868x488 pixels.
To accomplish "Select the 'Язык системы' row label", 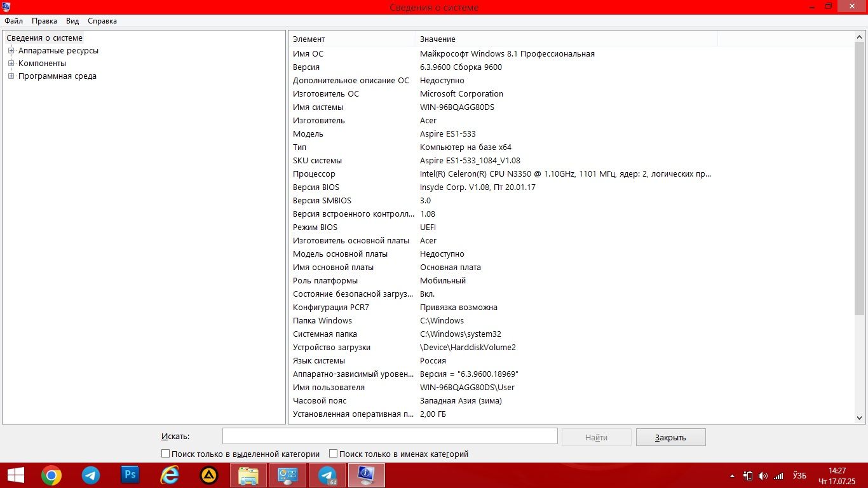I will 319,361.
